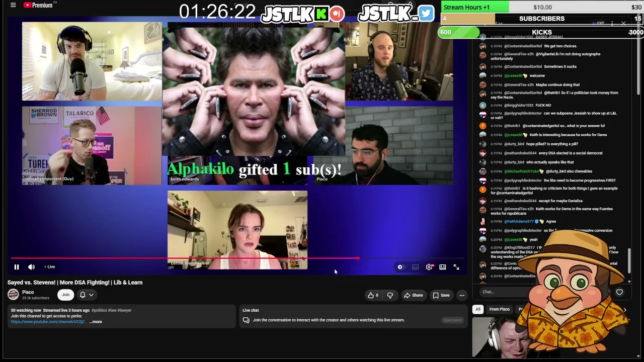Viewport: 644px width, 362px height.
Task: Enter fullscreen video mode
Action: [x=456, y=267]
